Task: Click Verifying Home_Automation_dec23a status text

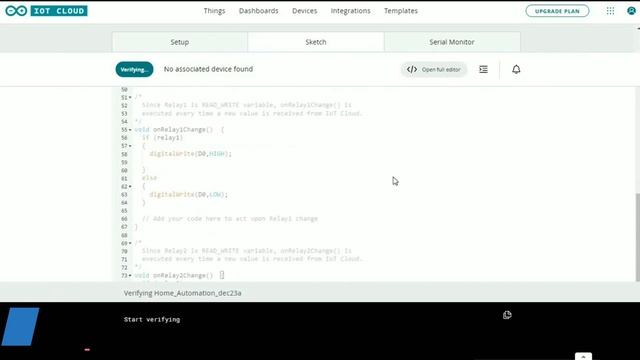Action: (182, 293)
